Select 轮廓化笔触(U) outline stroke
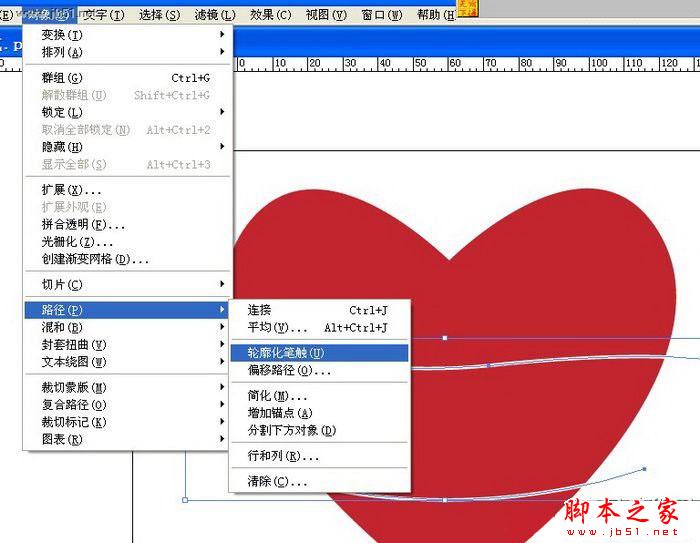This screenshot has height=543, width=700. pos(320,353)
